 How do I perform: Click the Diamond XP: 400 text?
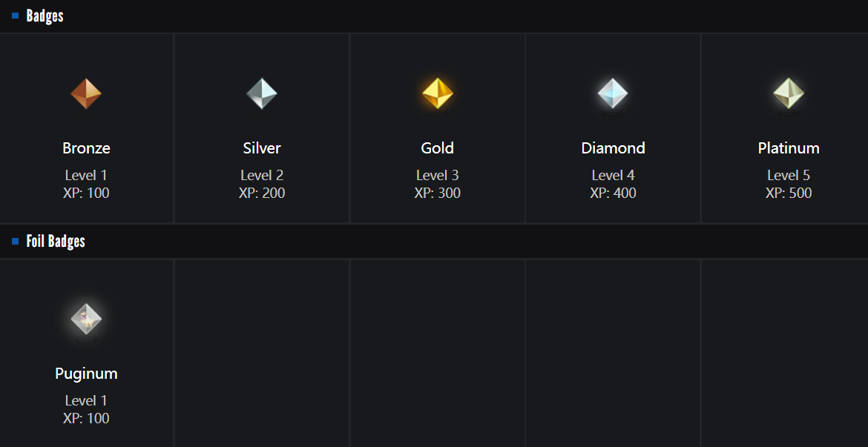click(x=613, y=193)
